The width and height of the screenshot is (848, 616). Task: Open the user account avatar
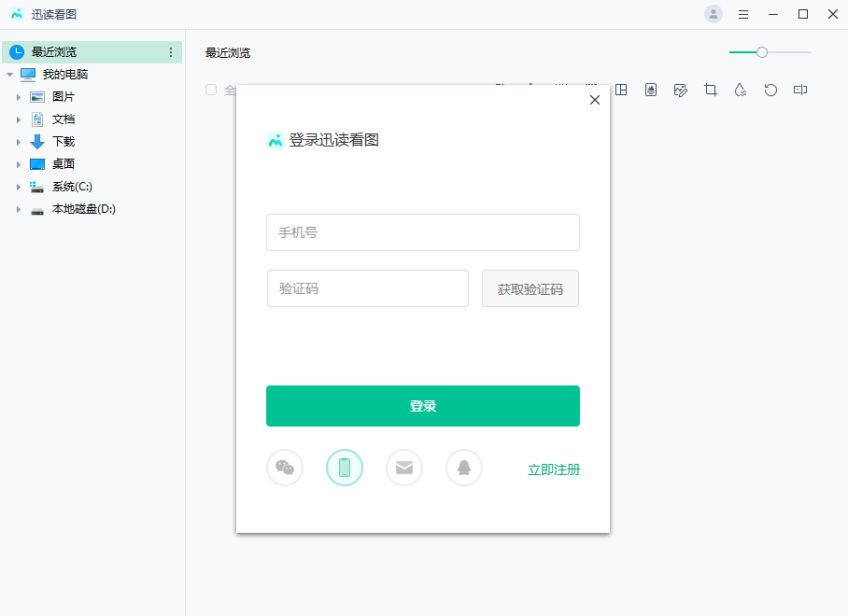714,14
